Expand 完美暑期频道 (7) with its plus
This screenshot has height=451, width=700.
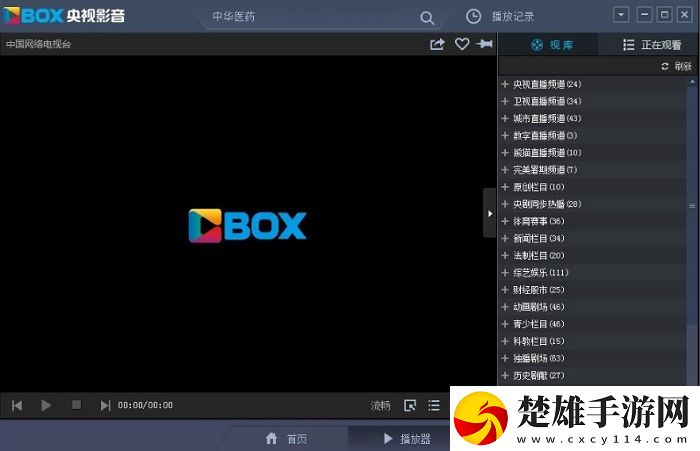[505, 170]
